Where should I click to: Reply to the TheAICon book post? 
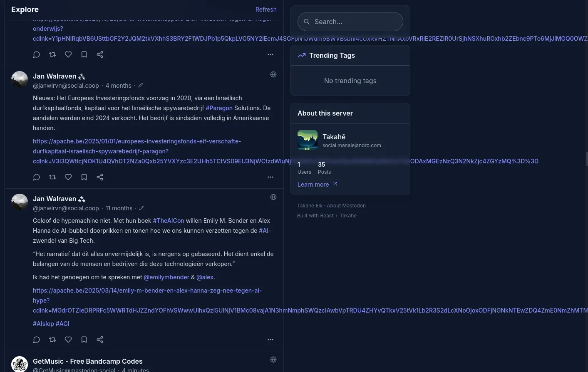pos(37,340)
